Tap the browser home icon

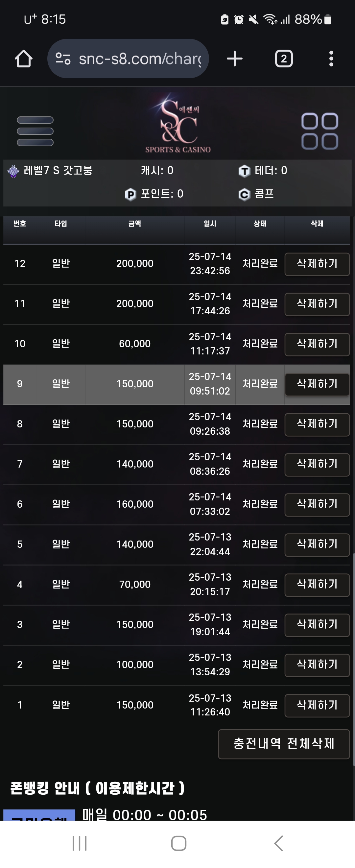[x=24, y=59]
